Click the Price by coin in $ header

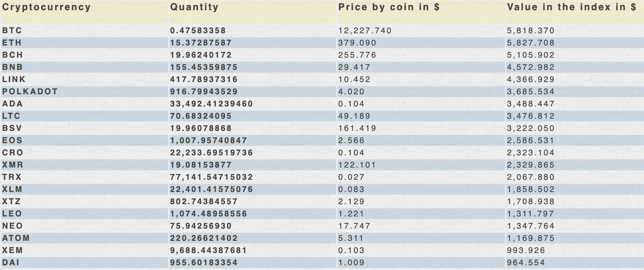[389, 7]
